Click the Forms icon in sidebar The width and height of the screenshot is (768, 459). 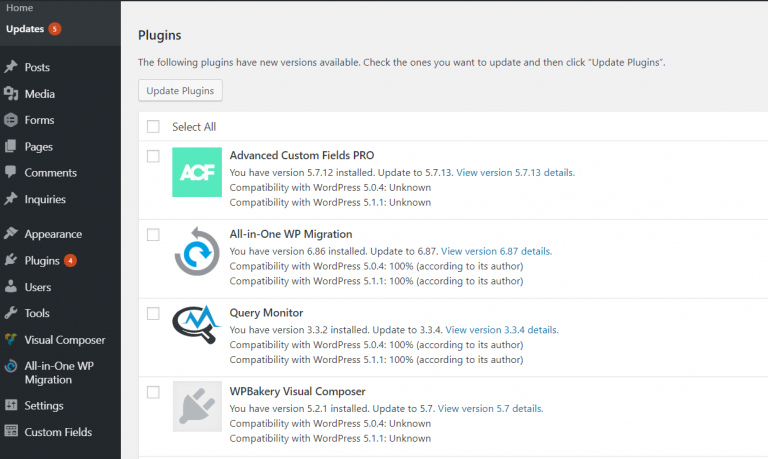pos(11,120)
